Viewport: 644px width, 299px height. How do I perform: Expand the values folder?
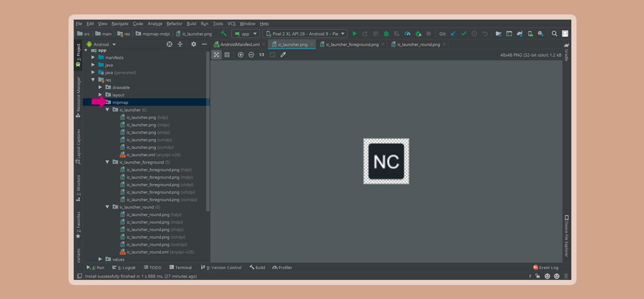[100, 259]
